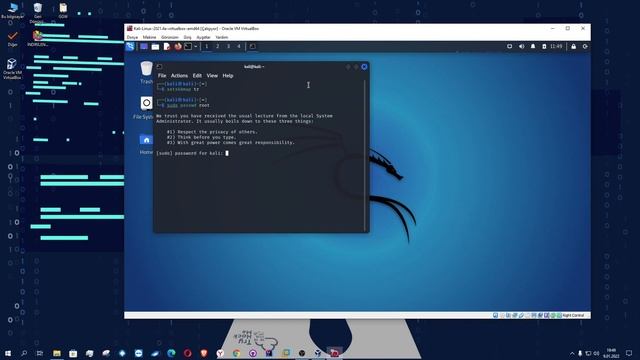This screenshot has height=360, width=640.
Task: Open Tor browser from the taskbar
Action: 253,353
